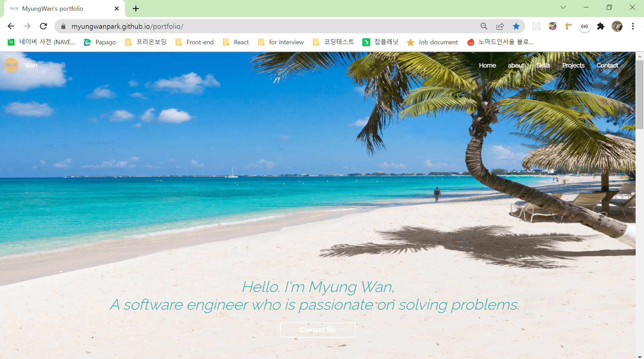Open the React bookmark folder

click(236, 42)
